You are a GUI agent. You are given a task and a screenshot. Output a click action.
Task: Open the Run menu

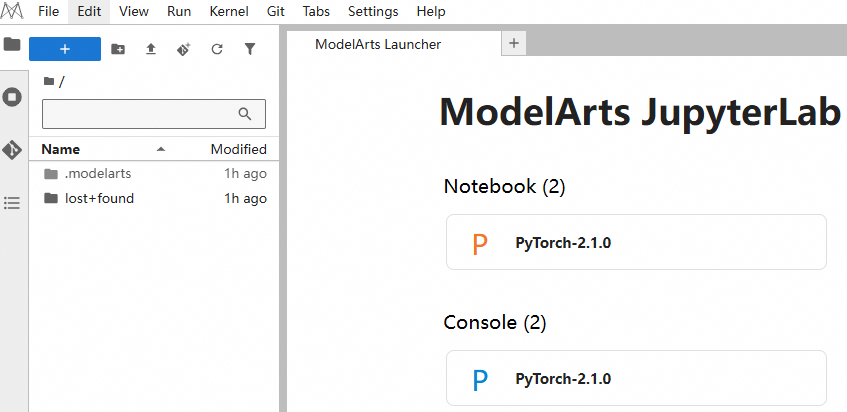pos(179,11)
